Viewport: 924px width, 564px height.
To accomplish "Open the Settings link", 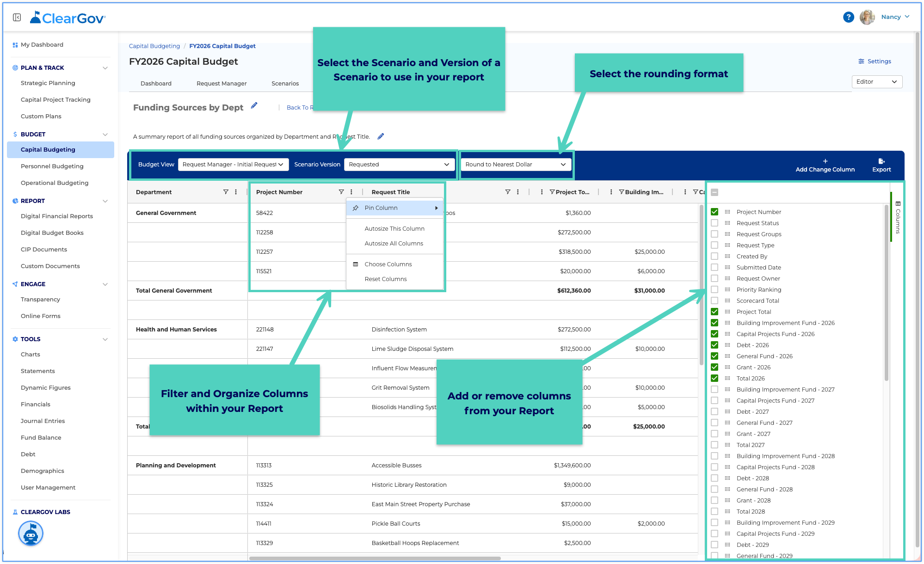I will (x=875, y=61).
